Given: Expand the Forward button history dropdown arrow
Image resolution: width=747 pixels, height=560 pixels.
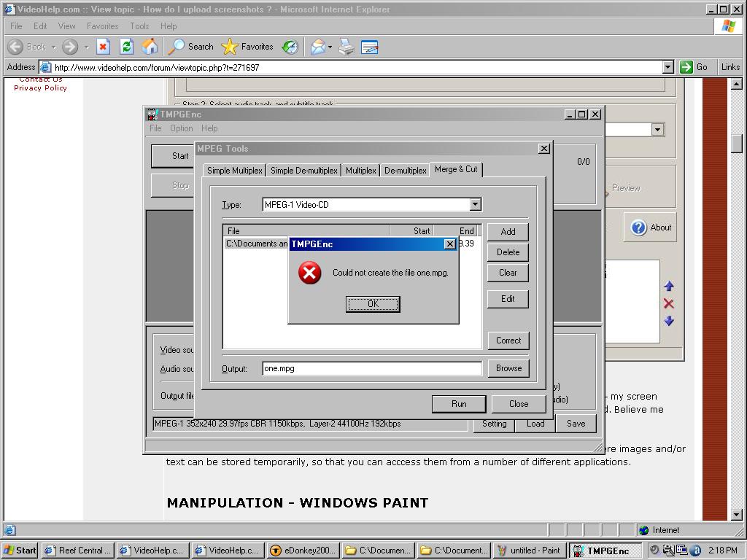Looking at the screenshot, I should coord(86,47).
